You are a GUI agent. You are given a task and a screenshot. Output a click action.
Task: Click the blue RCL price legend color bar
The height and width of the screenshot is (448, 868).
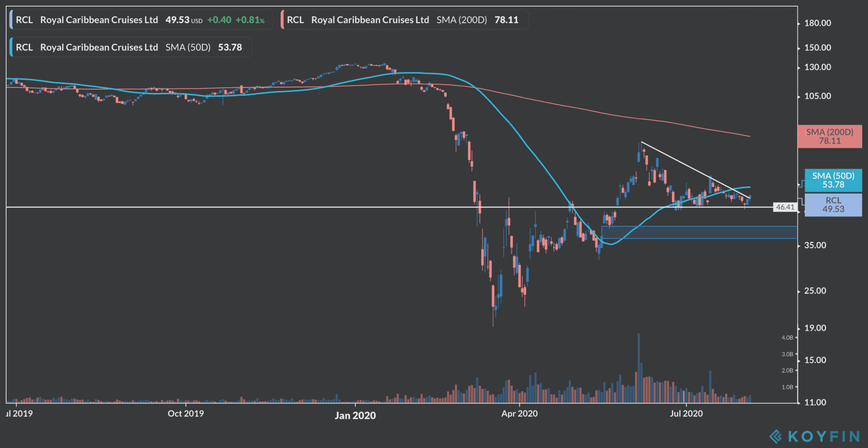[11, 20]
